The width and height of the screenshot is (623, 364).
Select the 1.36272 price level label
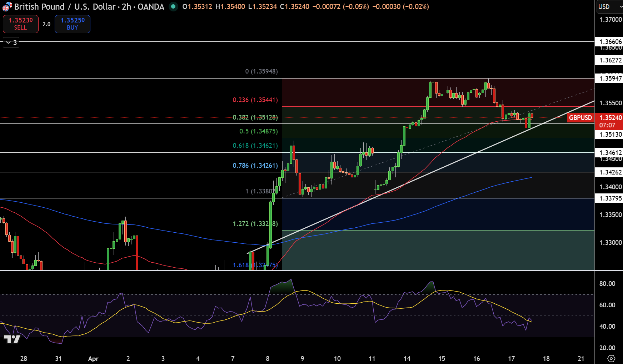[x=609, y=60]
